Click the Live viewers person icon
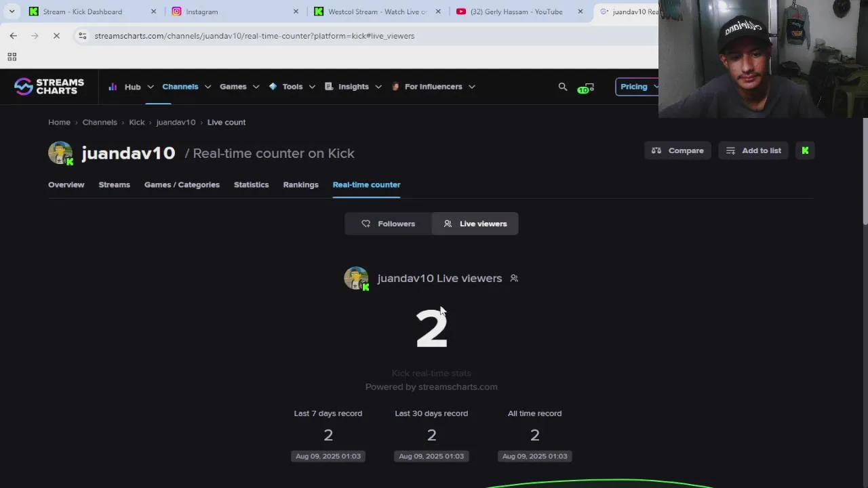The image size is (868, 488). pos(448,224)
